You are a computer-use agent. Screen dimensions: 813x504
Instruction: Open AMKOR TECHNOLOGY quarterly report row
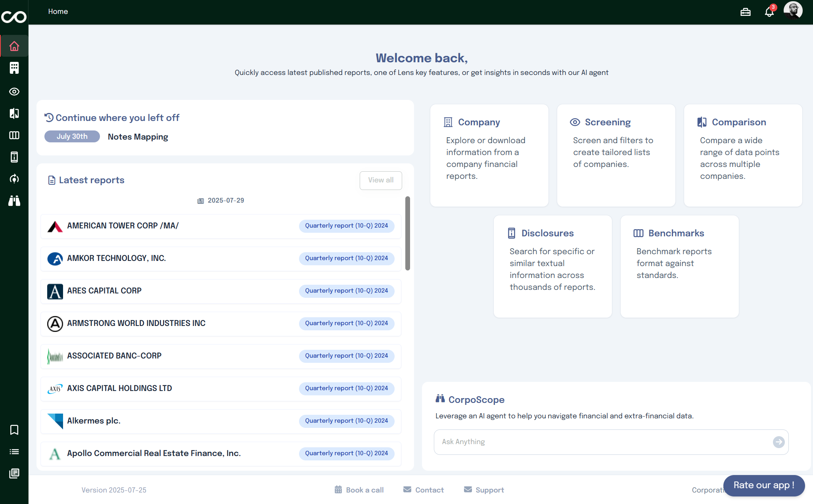pos(221,259)
